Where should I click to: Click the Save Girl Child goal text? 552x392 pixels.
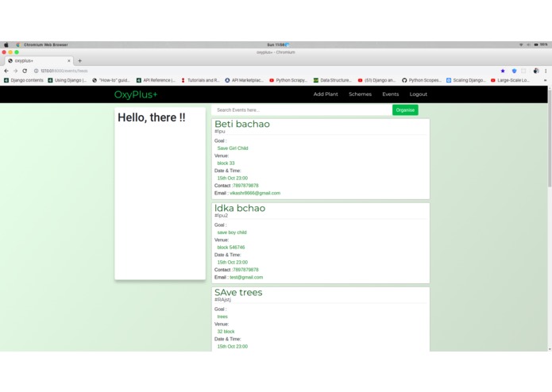tap(233, 148)
